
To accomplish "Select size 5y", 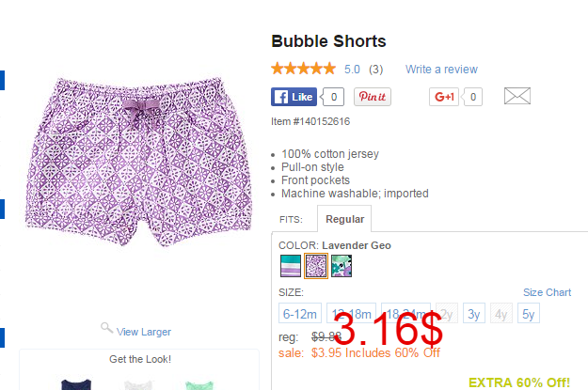I will 529,313.
